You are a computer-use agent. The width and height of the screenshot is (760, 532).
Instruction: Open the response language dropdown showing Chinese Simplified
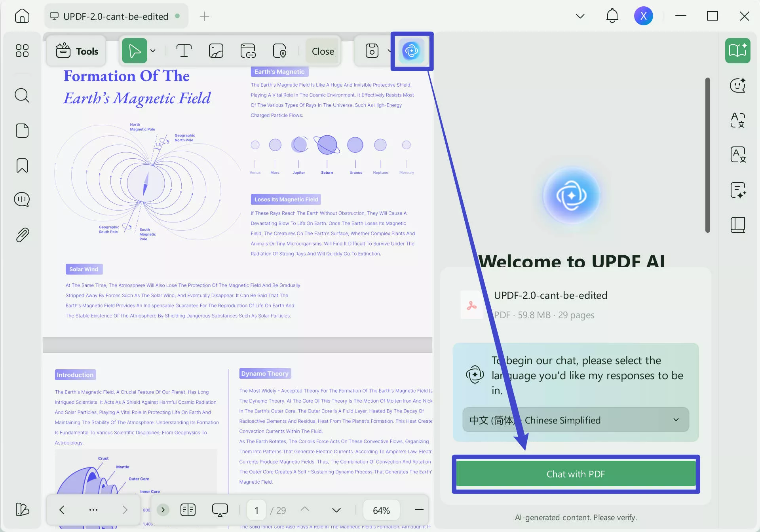click(575, 420)
